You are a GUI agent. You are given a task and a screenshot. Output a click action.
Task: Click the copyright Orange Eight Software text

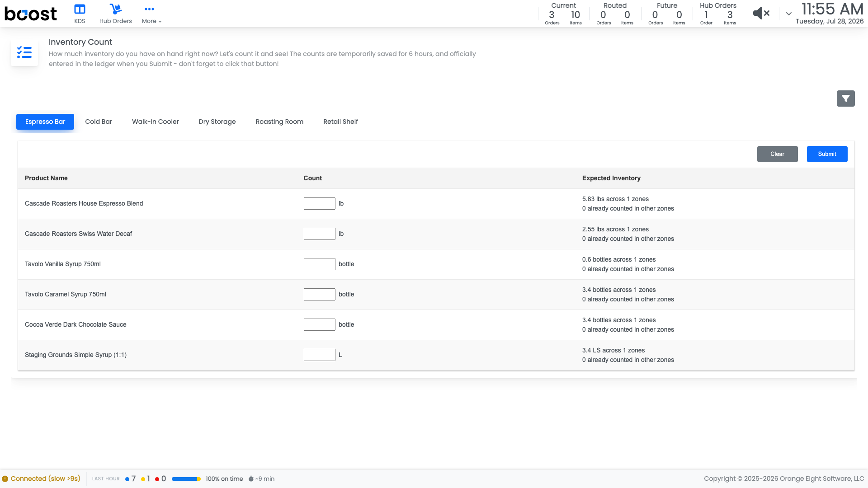tap(784, 479)
